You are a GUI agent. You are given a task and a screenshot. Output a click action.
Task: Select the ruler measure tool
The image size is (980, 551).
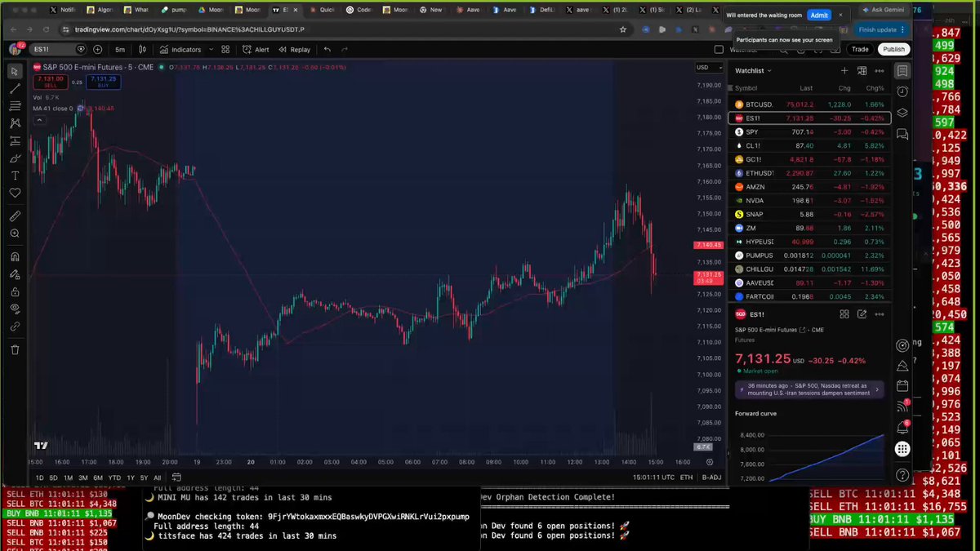click(x=15, y=216)
